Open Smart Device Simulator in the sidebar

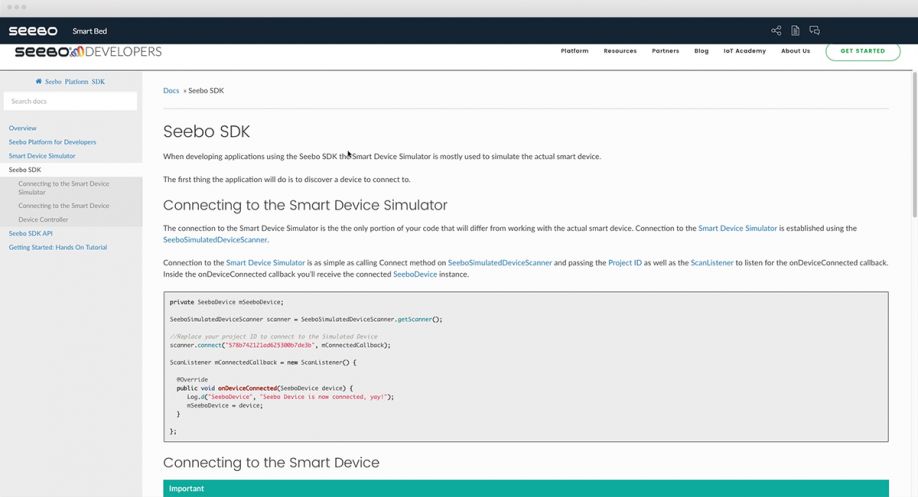tap(42, 156)
